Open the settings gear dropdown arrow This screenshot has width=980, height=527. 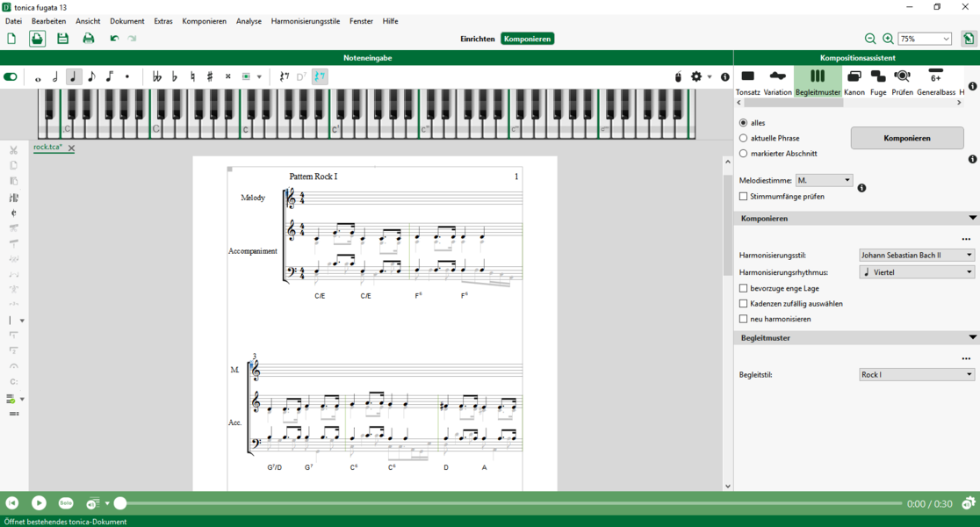710,77
